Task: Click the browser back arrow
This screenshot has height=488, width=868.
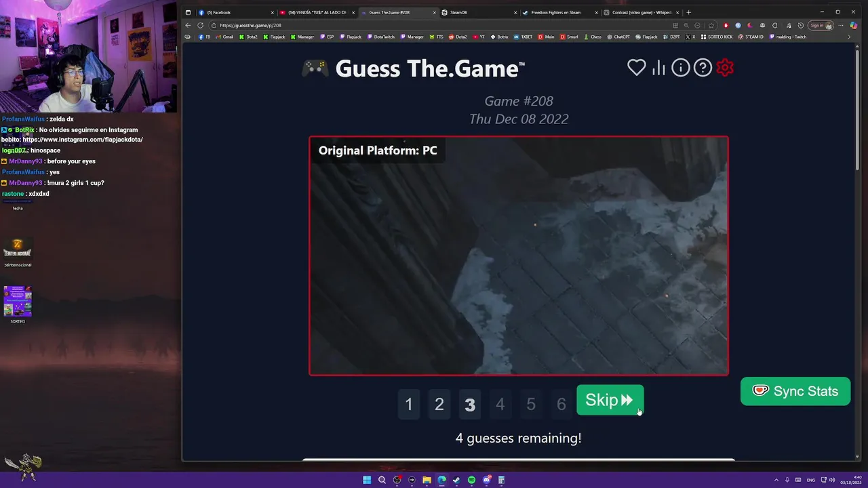Action: tap(189, 25)
